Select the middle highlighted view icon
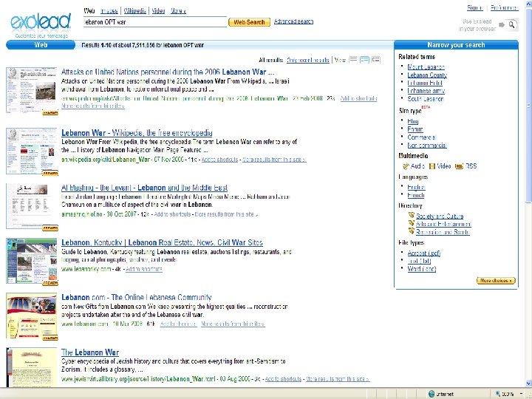Screen dimensions: 532x399 [x=364, y=60]
